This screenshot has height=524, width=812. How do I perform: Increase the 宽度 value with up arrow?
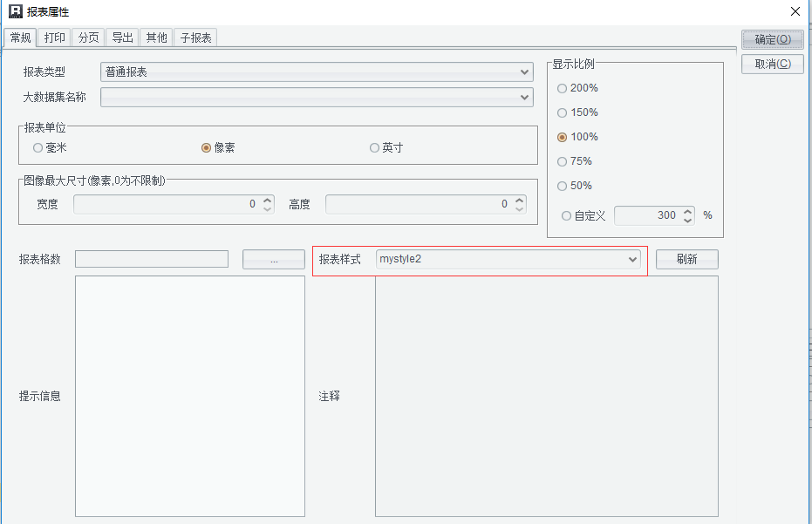[268, 200]
